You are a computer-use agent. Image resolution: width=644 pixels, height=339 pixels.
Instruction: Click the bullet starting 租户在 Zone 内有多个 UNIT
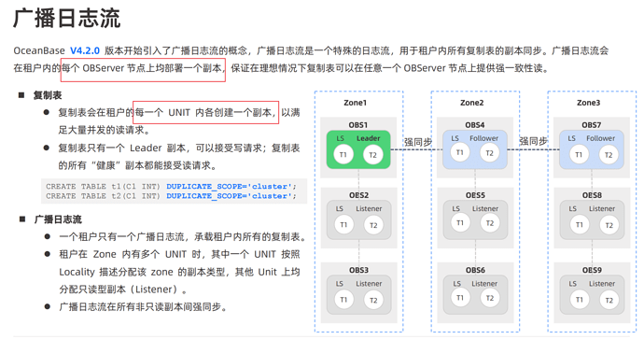pos(179,272)
